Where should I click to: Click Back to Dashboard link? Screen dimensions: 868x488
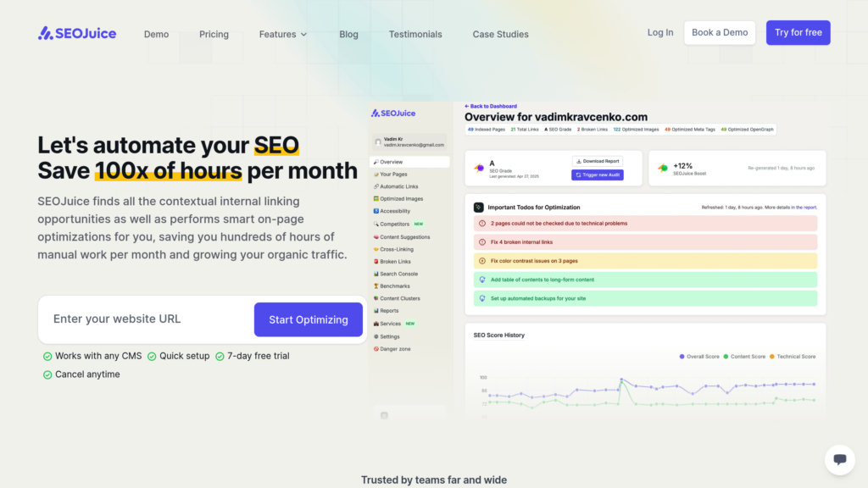pyautogui.click(x=491, y=106)
